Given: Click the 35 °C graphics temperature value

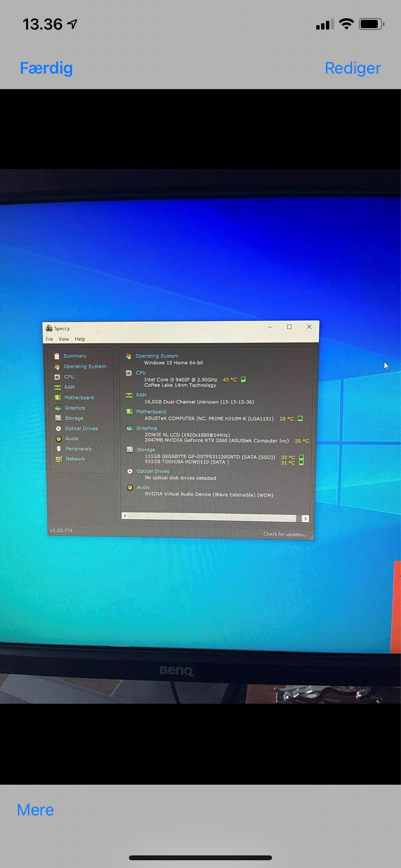Looking at the screenshot, I should pos(302,441).
